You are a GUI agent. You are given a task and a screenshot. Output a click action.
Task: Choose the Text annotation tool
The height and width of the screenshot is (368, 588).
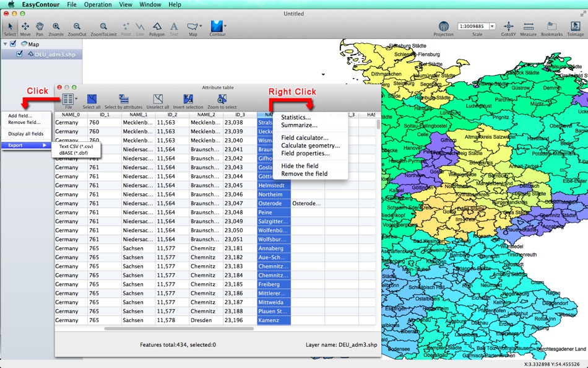pyautogui.click(x=174, y=28)
